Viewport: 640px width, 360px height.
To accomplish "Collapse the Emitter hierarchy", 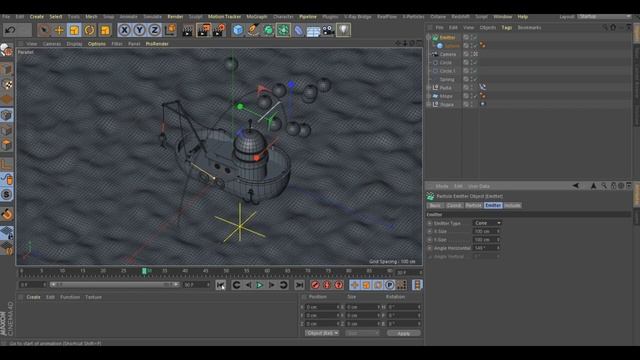I will tap(429, 38).
